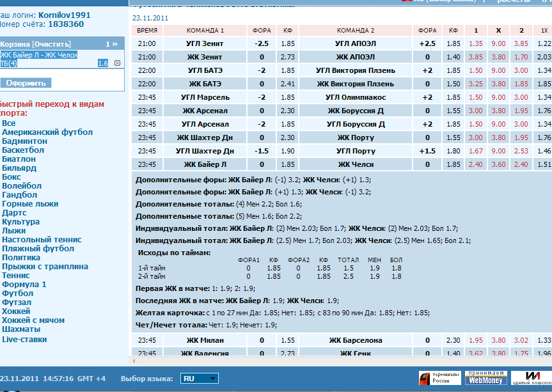Open Волейбол sport category
The width and height of the screenshot is (552, 392).
[x=22, y=186]
